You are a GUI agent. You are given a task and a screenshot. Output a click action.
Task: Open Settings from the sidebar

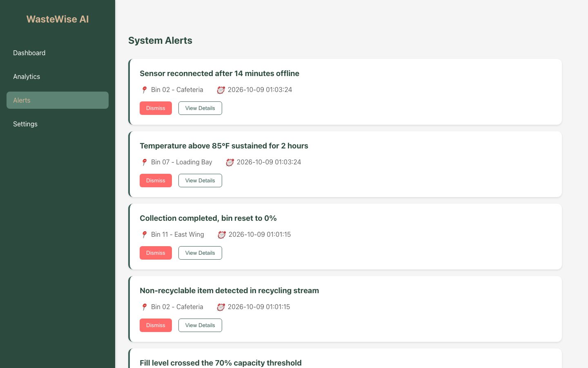click(x=58, y=124)
